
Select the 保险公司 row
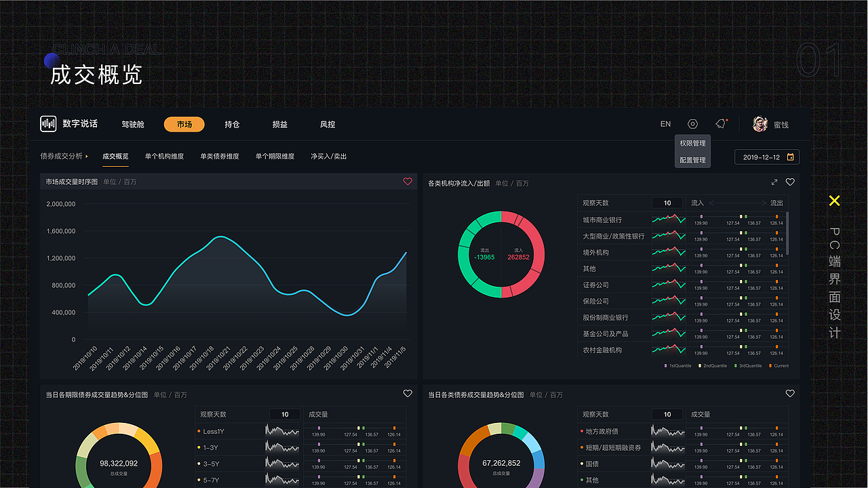pyautogui.click(x=683, y=301)
